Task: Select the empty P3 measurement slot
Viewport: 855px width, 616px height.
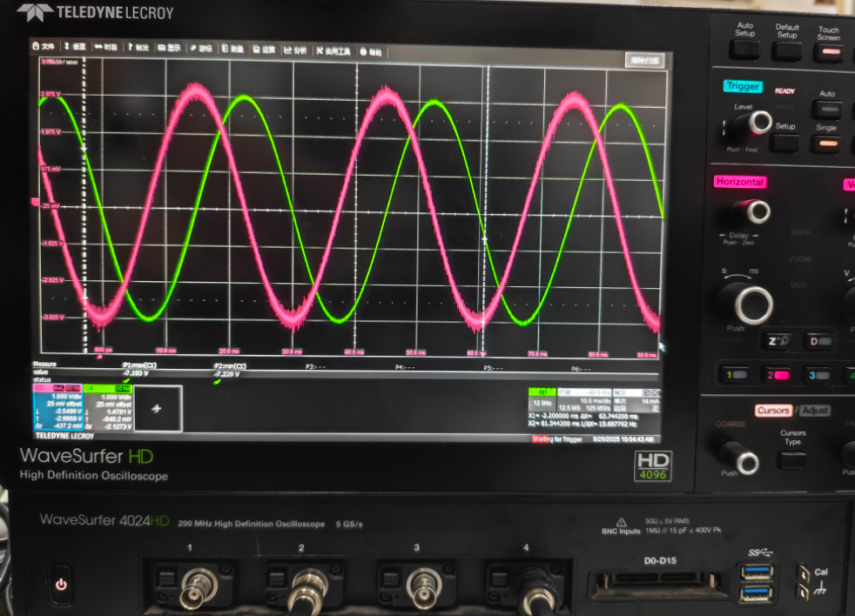Action: (x=315, y=367)
